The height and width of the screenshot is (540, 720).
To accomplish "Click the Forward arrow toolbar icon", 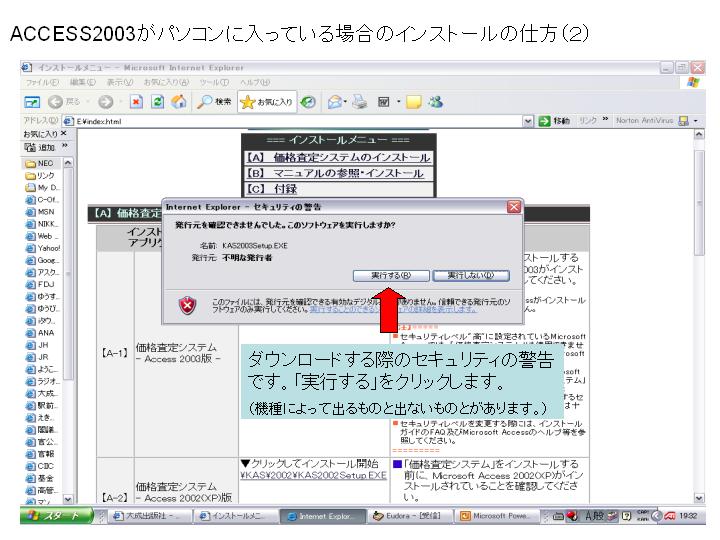I will click(x=106, y=101).
